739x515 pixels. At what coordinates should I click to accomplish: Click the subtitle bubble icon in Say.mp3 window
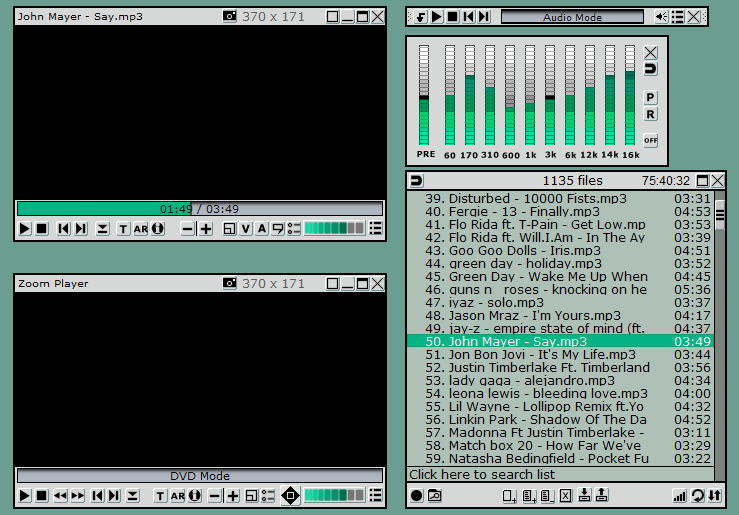tap(278, 229)
